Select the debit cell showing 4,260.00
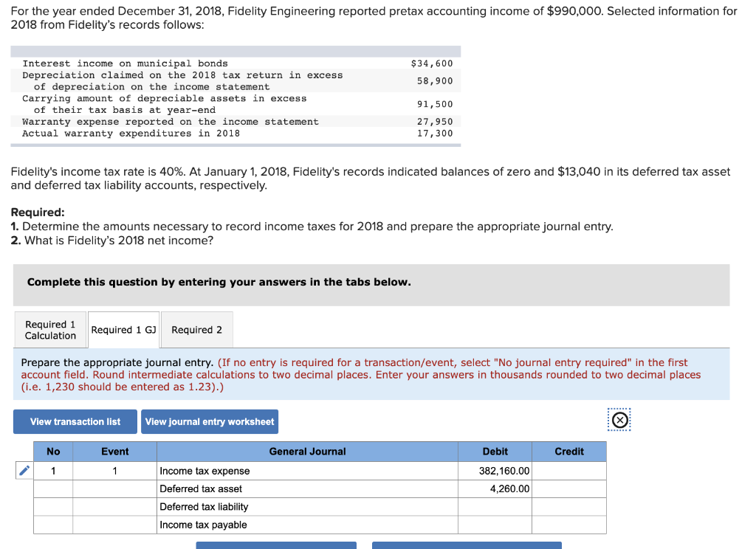Viewport: 756px width, 549px height. pos(495,488)
